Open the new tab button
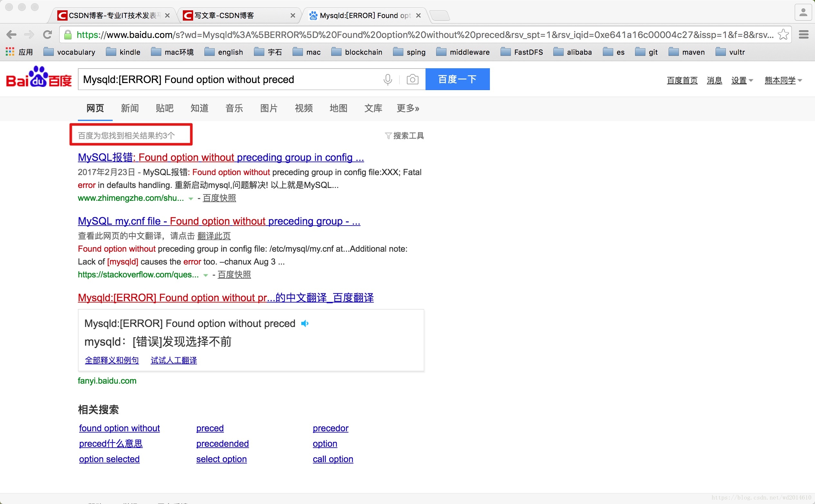 pos(440,15)
